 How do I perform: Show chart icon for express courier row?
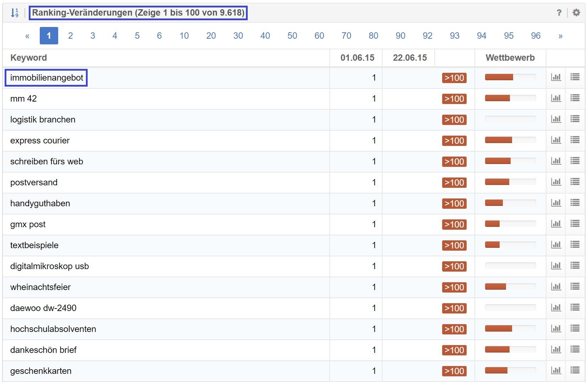tap(556, 140)
